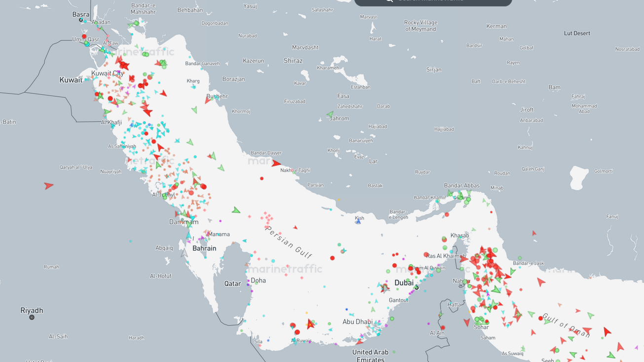
Task: Open red arrow with yellow center near Al Ruwais
Action: (x=310, y=324)
